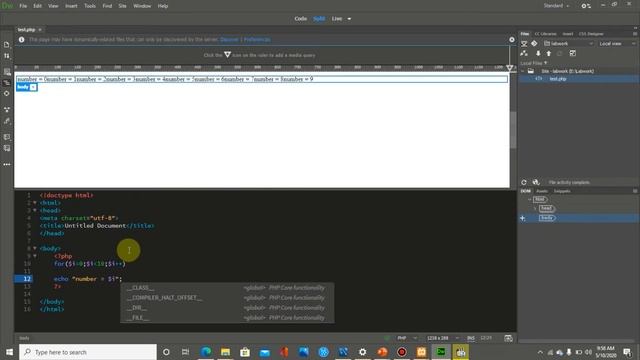The image size is (640, 360).
Task: Open the Local view dropdown
Action: (x=618, y=44)
